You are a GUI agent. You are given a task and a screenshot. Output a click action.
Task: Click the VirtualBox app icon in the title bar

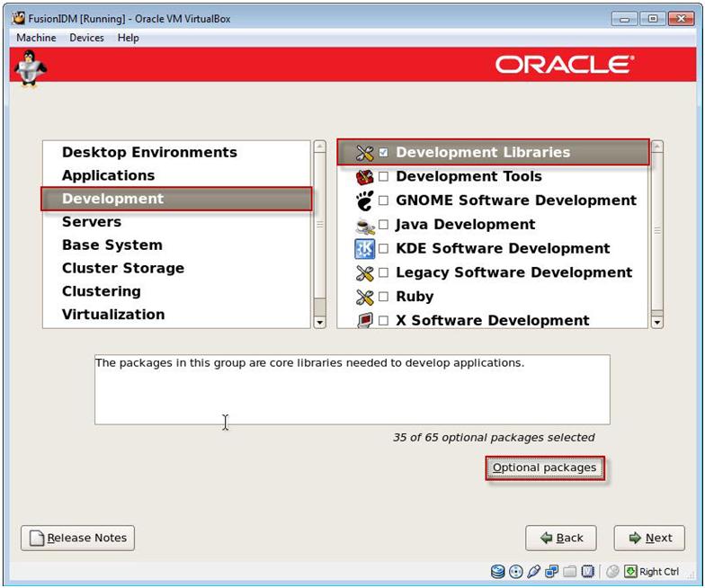pos(18,18)
